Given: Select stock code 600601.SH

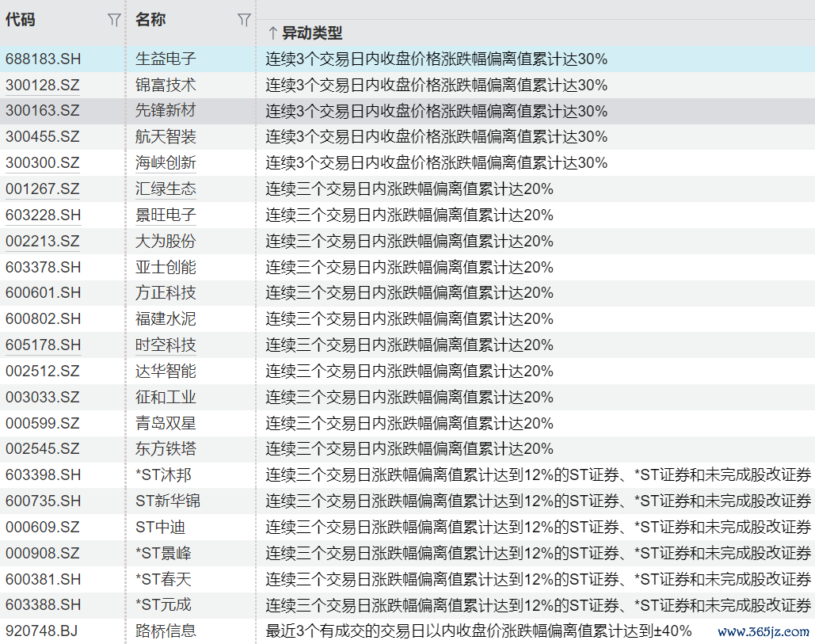Looking at the screenshot, I should (x=43, y=293).
